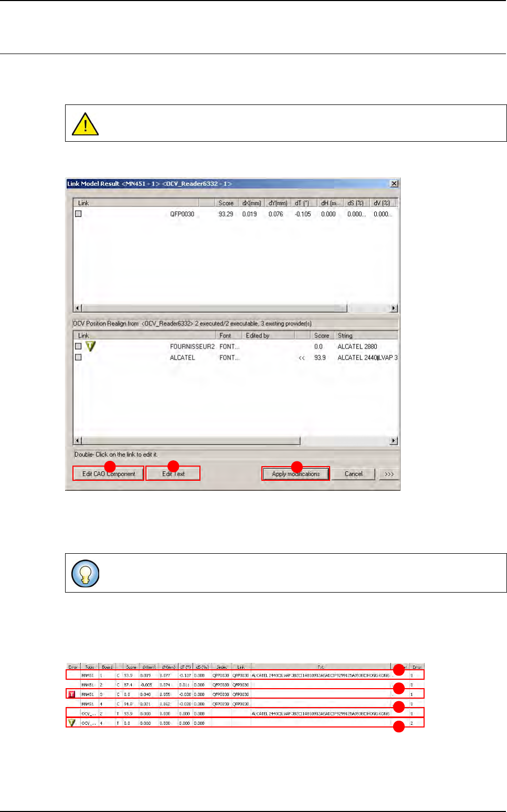
Task: Click the << marker in ALCATEL row
Action: [302, 358]
